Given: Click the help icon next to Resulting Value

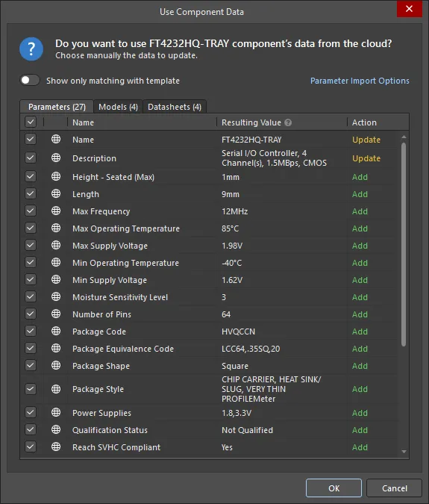Looking at the screenshot, I should (x=288, y=122).
